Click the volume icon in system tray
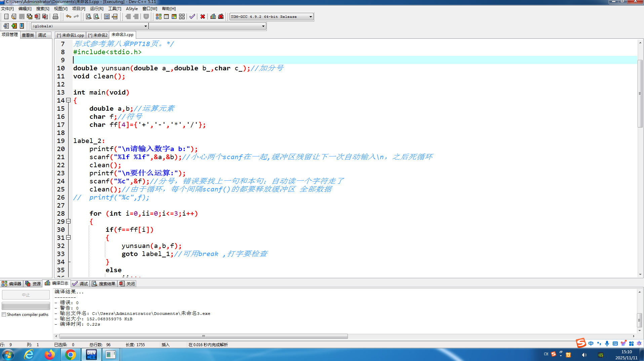Screen dimensions: 644x361 tap(585, 355)
